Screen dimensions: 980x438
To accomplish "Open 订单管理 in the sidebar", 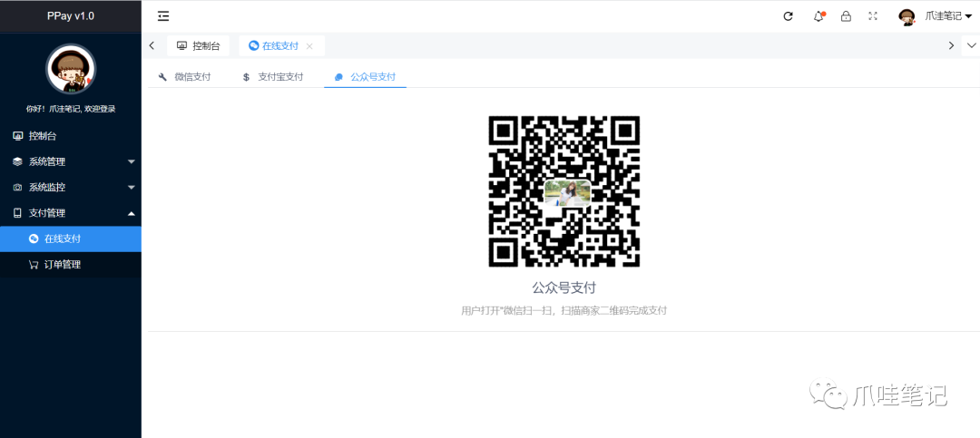I will click(71, 264).
